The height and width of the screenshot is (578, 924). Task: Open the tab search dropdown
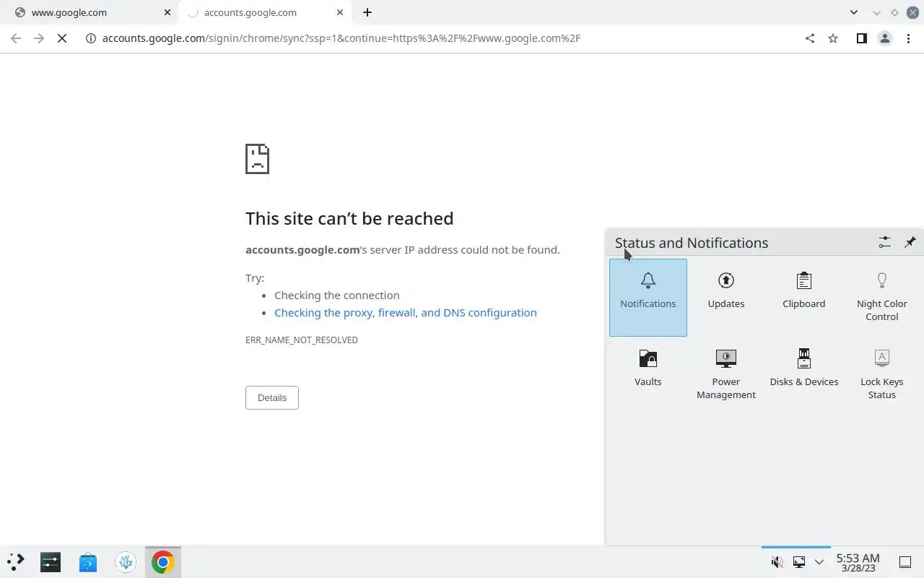[x=854, y=12]
